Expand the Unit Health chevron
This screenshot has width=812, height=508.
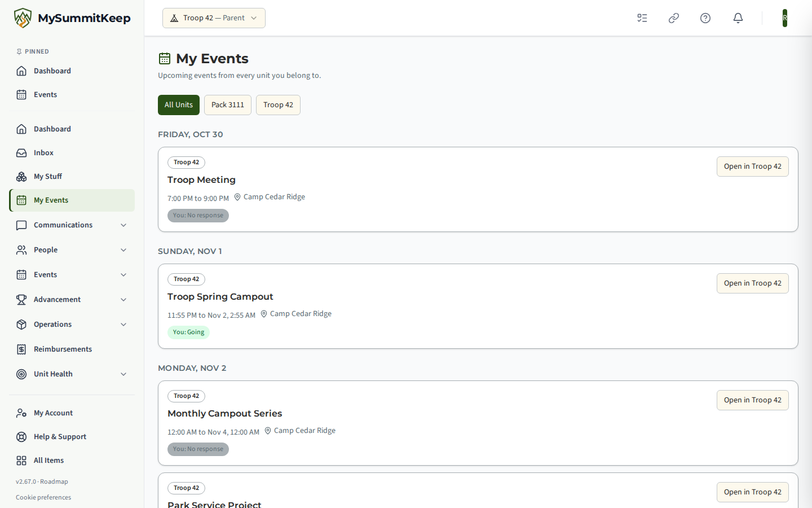click(123, 374)
